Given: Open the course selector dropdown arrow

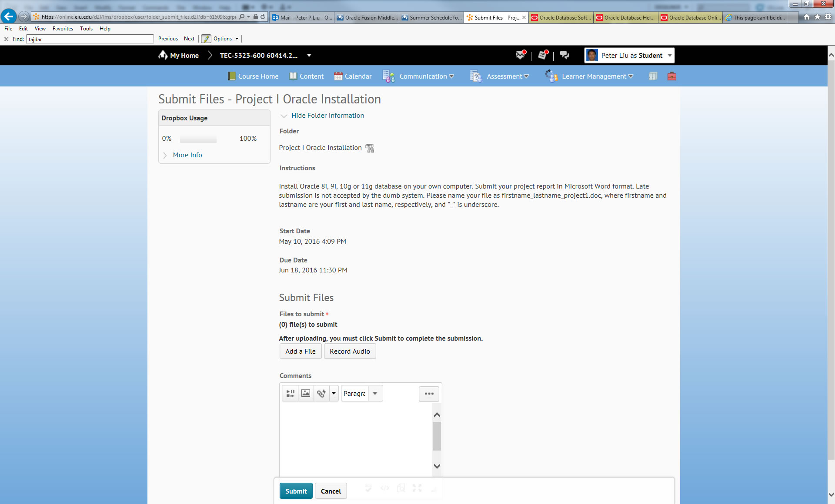Looking at the screenshot, I should click(x=309, y=55).
